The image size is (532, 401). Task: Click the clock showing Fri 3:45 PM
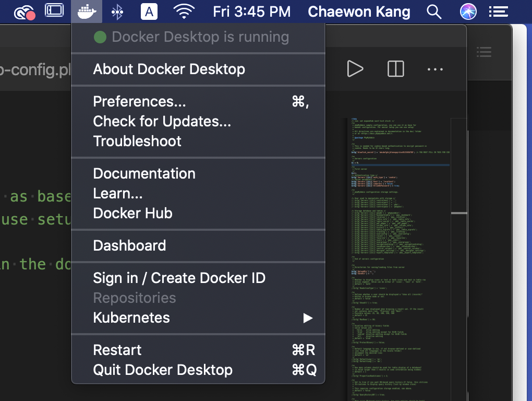pos(251,11)
